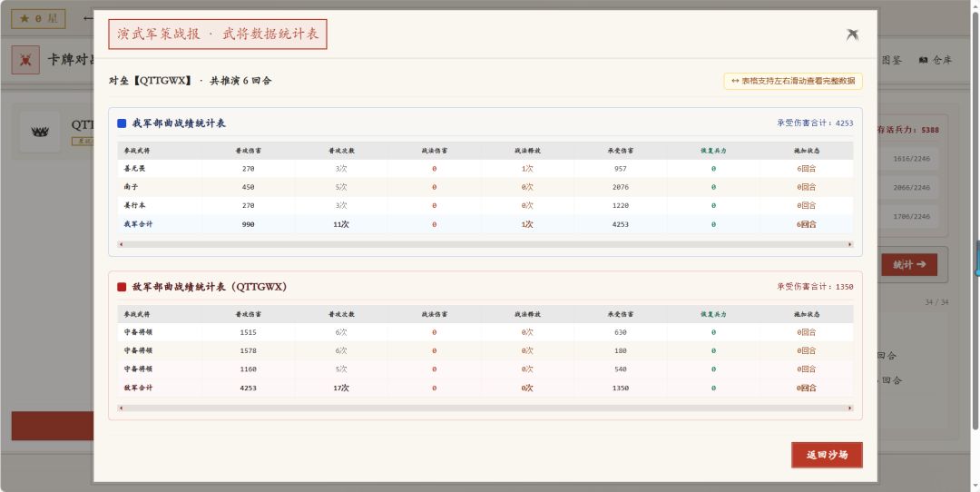This screenshot has width=980, height=492.
Task: Click the 普攻次数 header in the 我军 table
Action: 341,151
